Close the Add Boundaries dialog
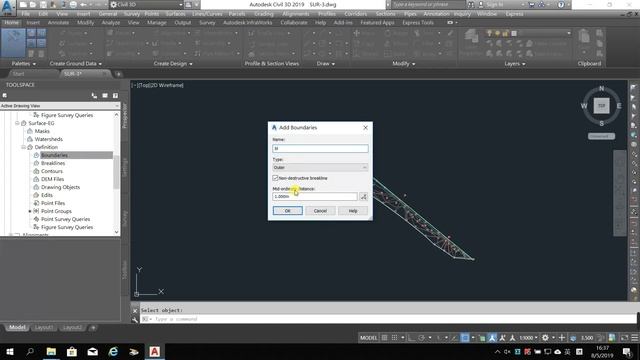 (365, 128)
